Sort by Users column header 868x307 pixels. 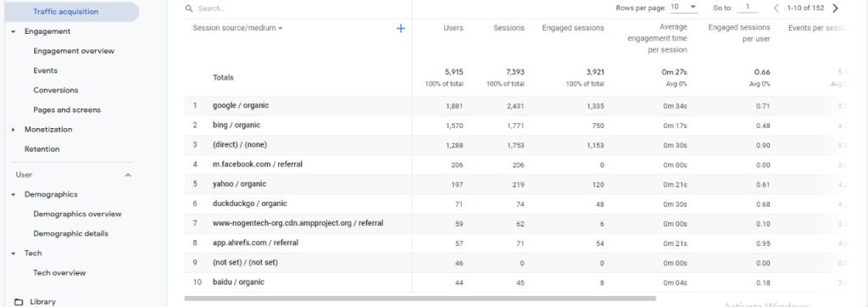[x=453, y=28]
